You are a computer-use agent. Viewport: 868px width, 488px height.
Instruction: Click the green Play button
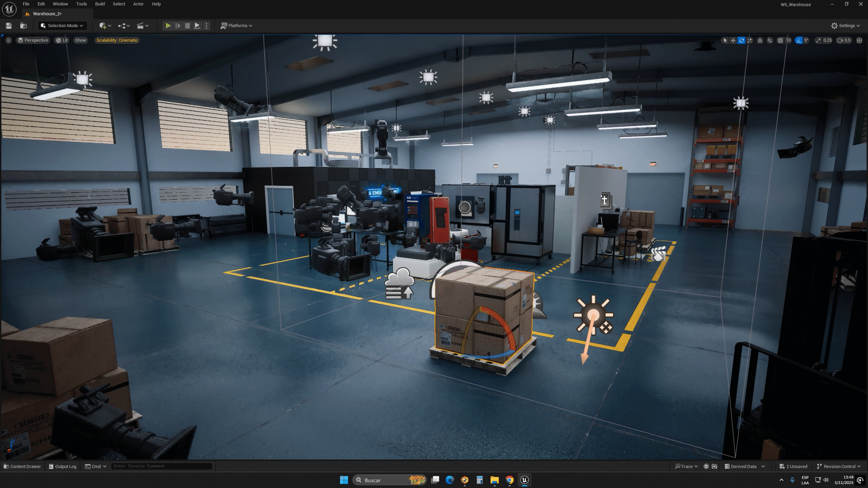pos(168,26)
